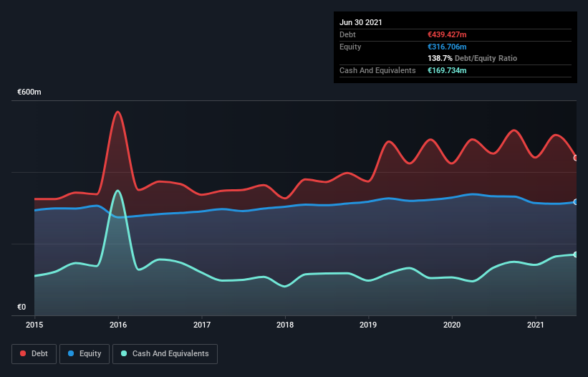Click the Jun 30 2021 tooltip date
Image resolution: width=588 pixels, height=377 pixels.
coord(361,22)
